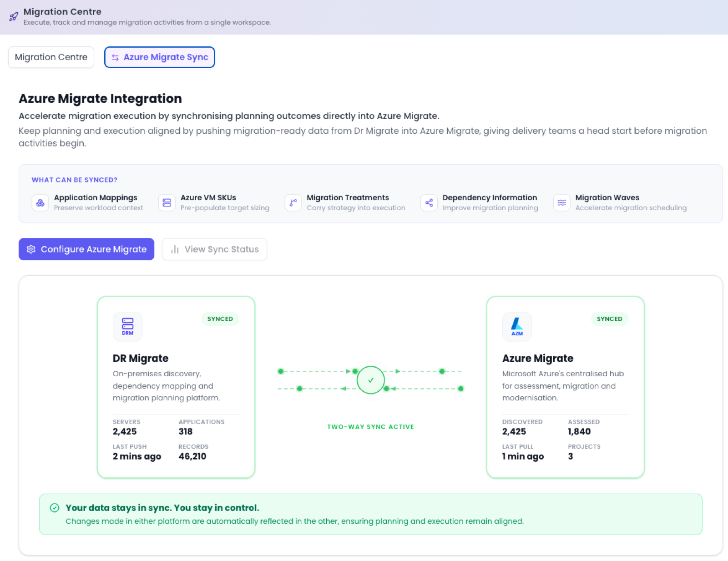Click the Application Mappings label

[x=96, y=197]
